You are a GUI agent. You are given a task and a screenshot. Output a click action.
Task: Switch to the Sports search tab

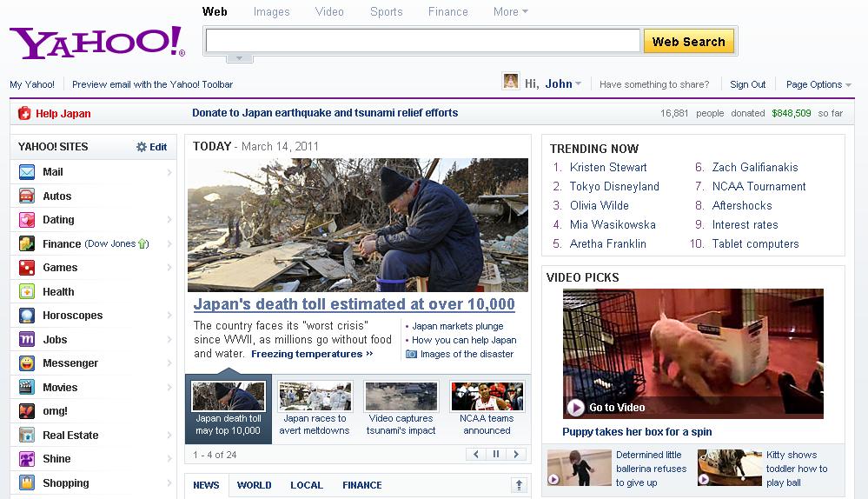(x=387, y=11)
